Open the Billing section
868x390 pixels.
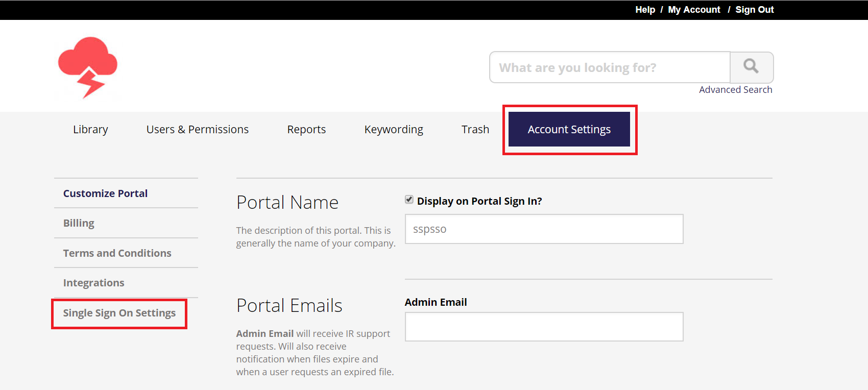point(79,223)
